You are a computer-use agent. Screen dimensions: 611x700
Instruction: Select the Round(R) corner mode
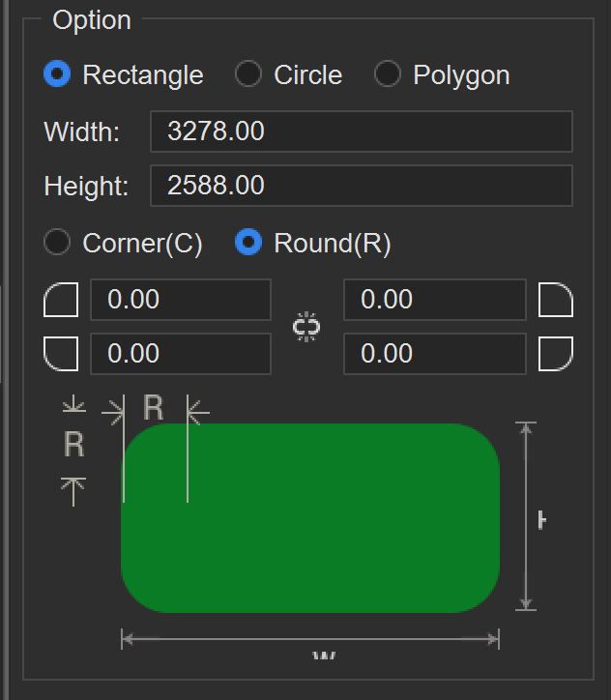249,243
